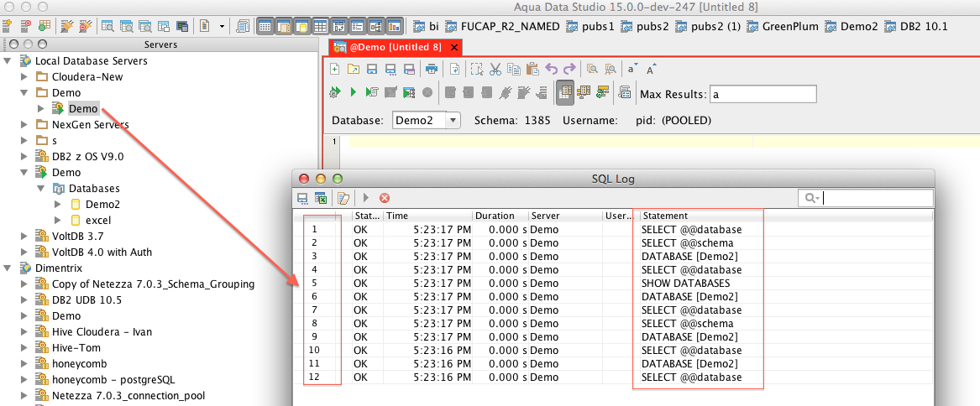Click the Undo arrow icon
This screenshot has width=980, height=406.
pos(551,69)
